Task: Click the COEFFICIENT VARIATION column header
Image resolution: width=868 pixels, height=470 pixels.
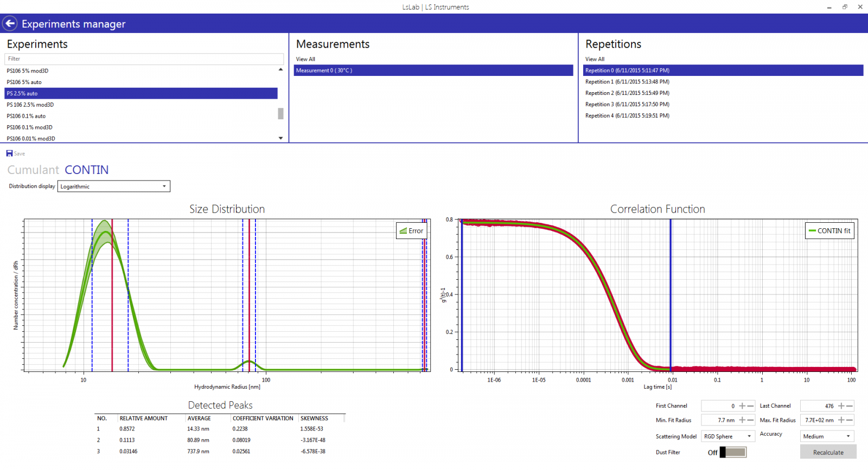Action: coord(263,419)
